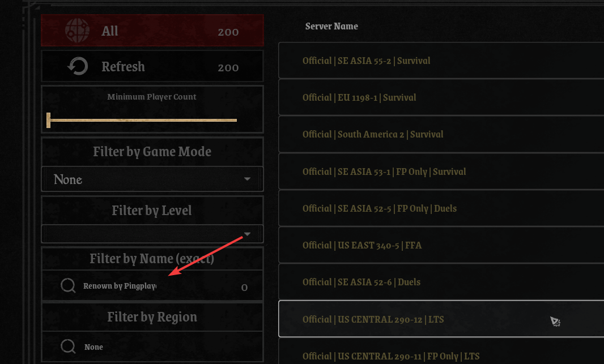The width and height of the screenshot is (604, 364).
Task: Select the All servers tab label
Action: coord(110,31)
